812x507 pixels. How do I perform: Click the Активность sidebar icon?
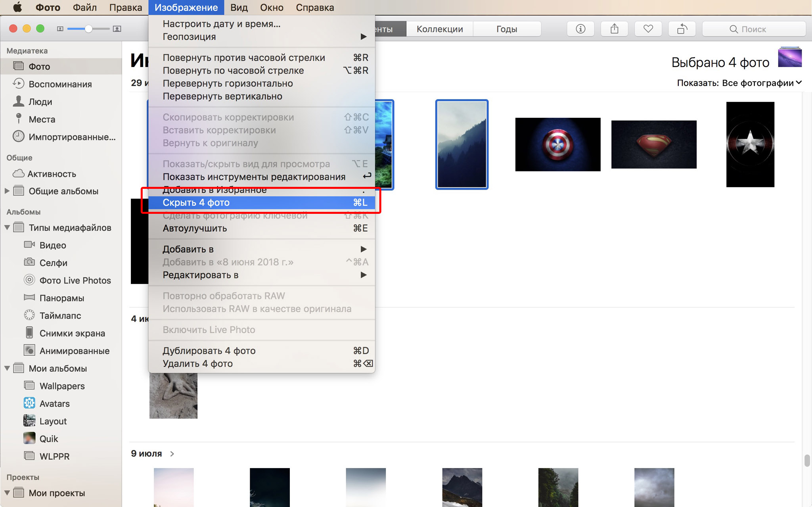click(x=17, y=173)
